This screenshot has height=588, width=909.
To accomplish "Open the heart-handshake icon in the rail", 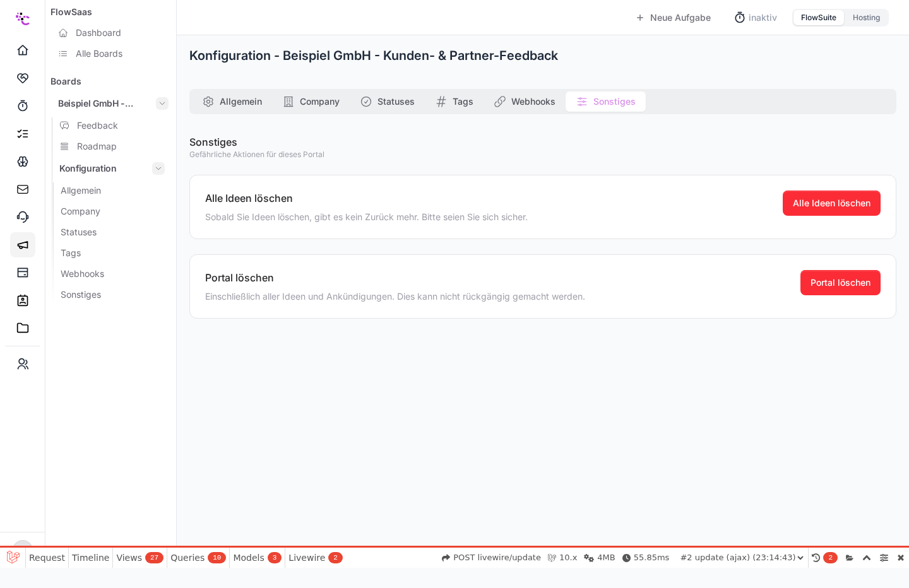I will coord(23,78).
